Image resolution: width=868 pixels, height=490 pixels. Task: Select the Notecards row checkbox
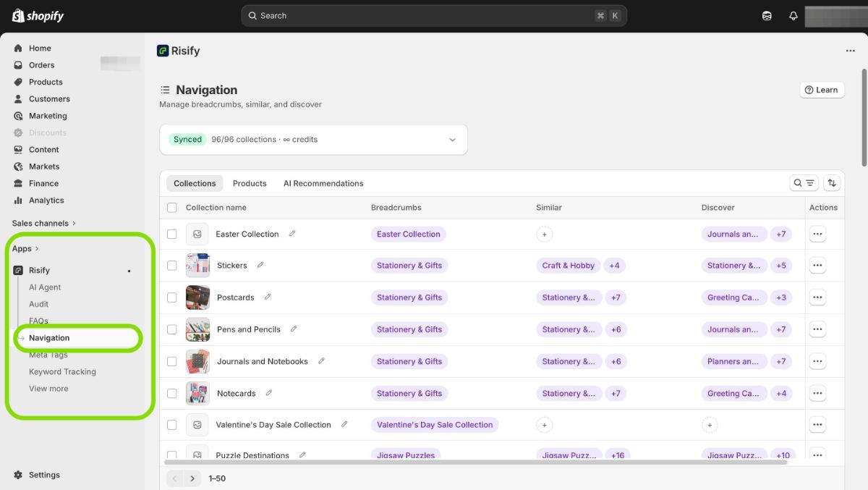pos(172,393)
